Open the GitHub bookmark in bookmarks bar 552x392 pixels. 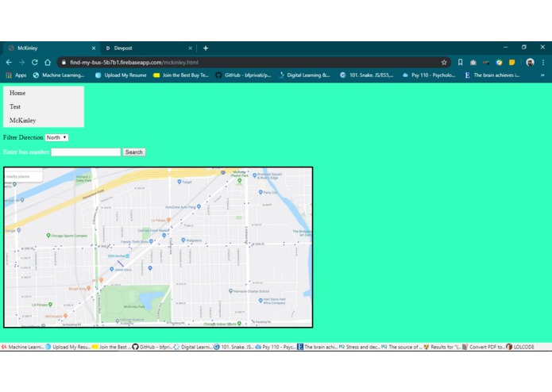[x=243, y=75]
